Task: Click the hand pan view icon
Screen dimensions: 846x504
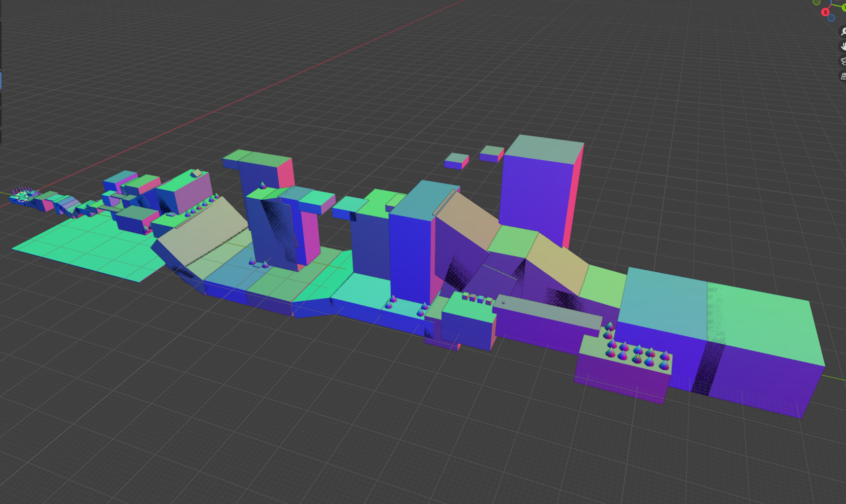Action: coord(843,46)
